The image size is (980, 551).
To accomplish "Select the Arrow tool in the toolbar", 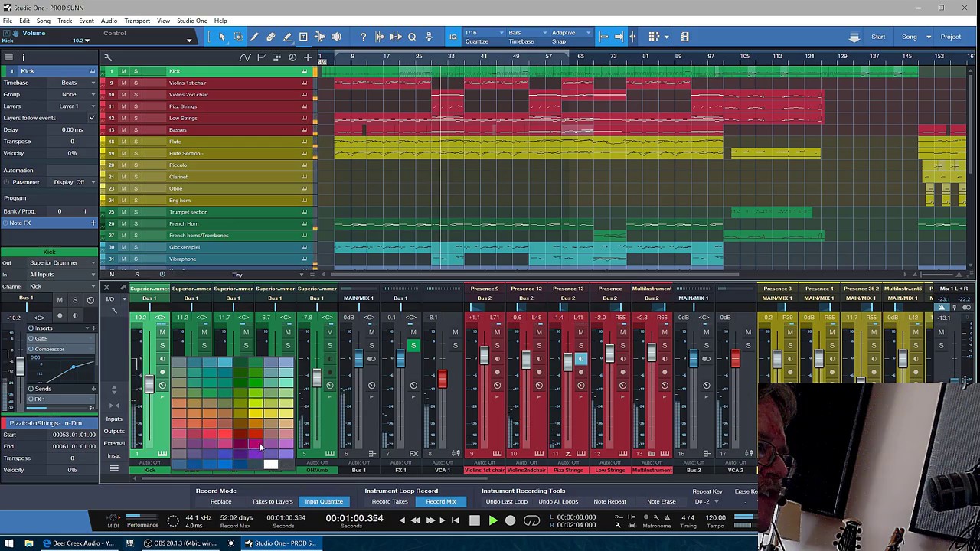I will tap(222, 37).
